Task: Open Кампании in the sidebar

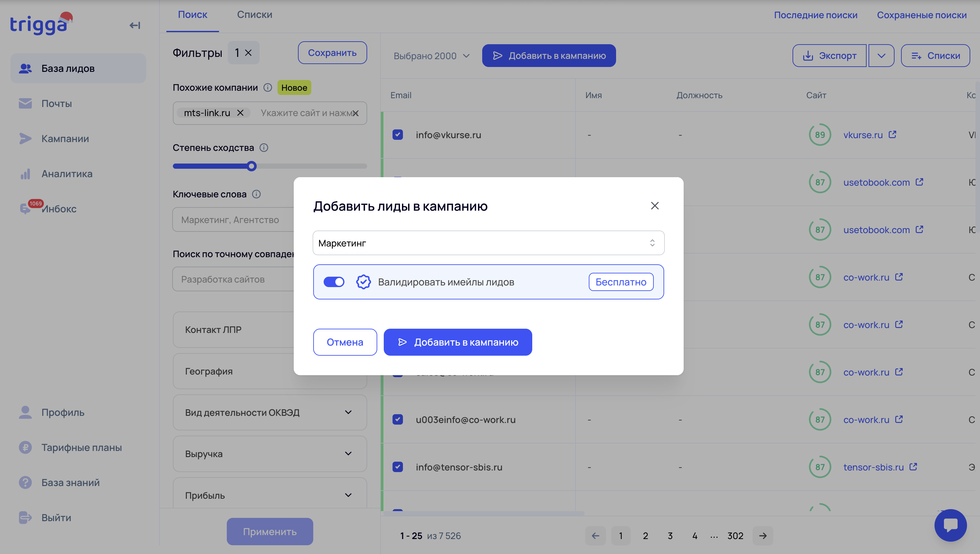Action: [65, 138]
